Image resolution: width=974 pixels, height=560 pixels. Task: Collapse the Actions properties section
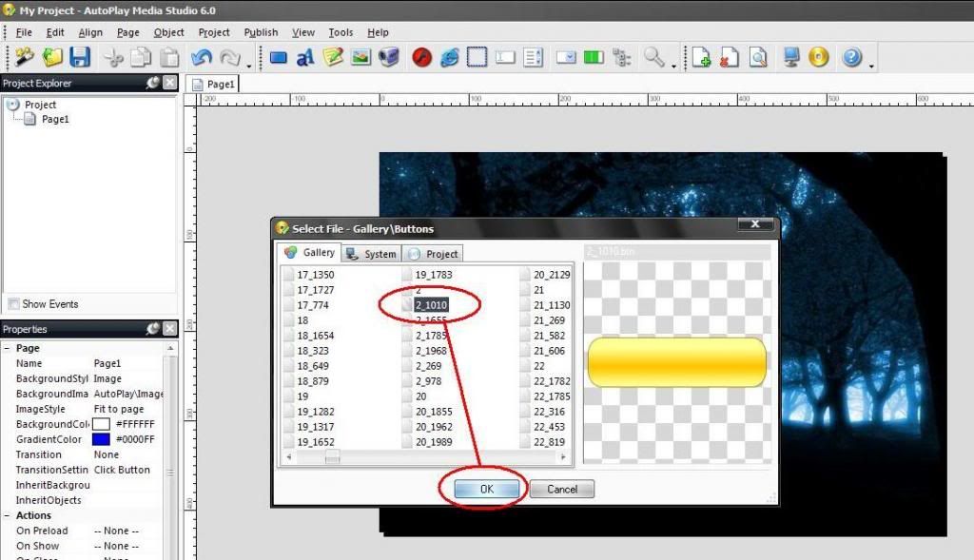pos(8,516)
